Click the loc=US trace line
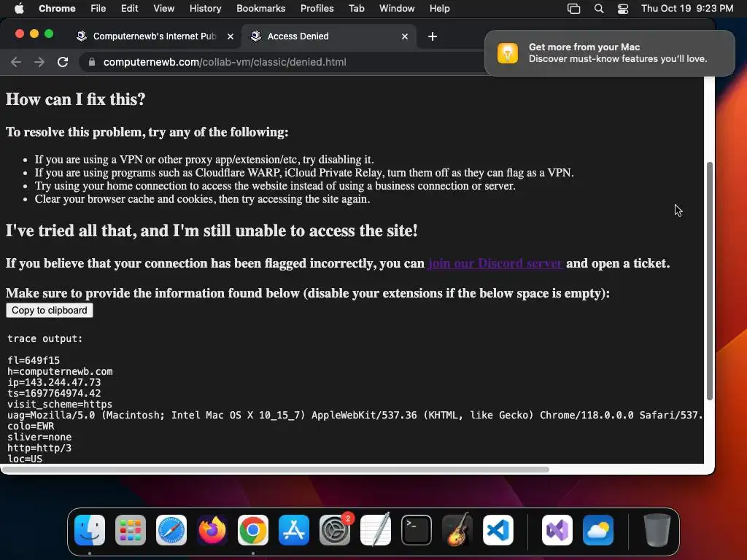The height and width of the screenshot is (560, 747). tap(25, 459)
